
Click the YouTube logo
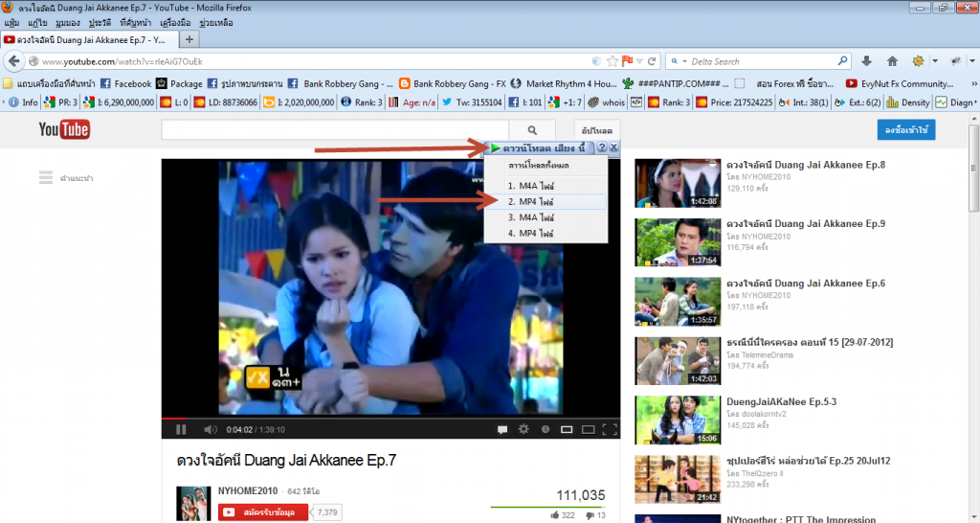64,130
